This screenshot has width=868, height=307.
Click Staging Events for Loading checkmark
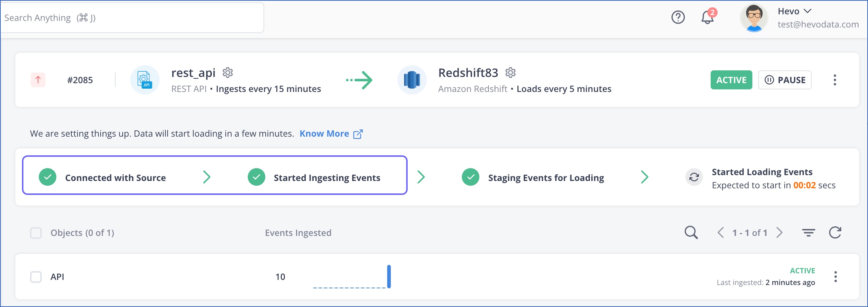tap(471, 177)
